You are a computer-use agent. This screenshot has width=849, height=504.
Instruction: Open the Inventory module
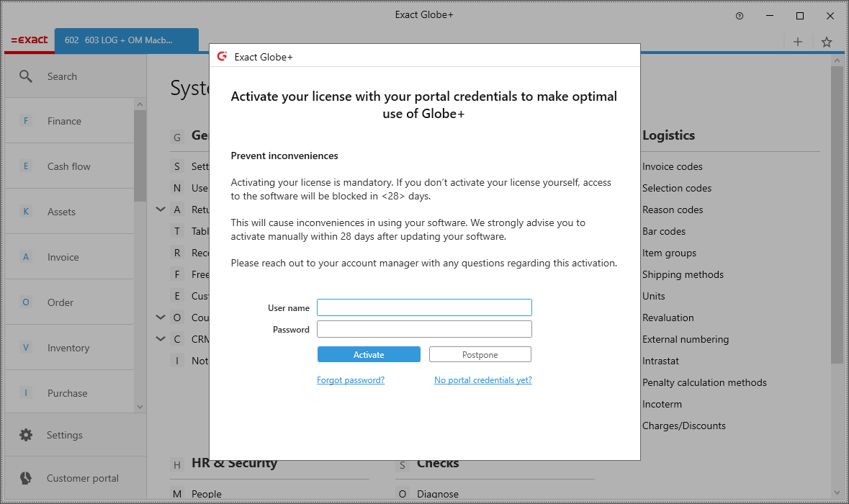[69, 348]
